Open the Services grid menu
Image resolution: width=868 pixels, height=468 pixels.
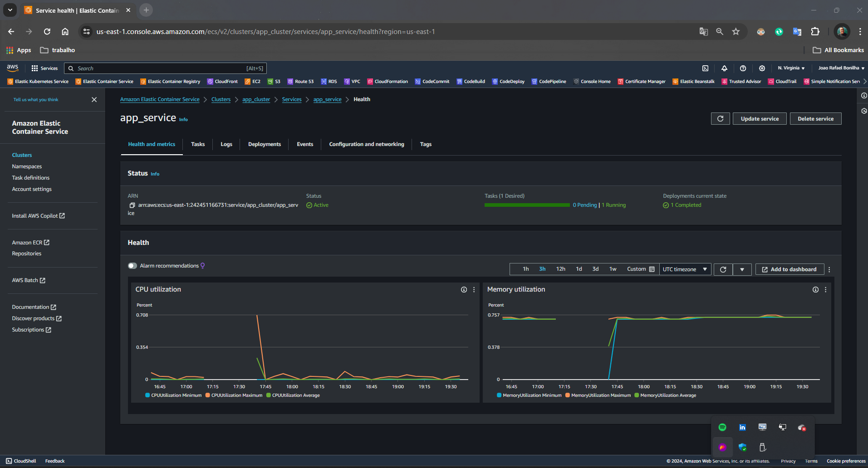[x=44, y=68]
